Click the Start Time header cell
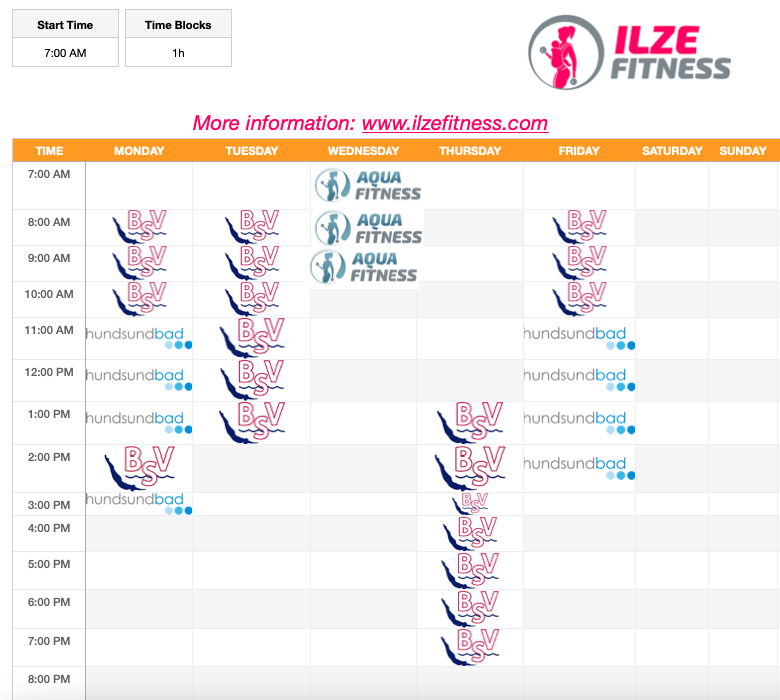 click(x=65, y=25)
